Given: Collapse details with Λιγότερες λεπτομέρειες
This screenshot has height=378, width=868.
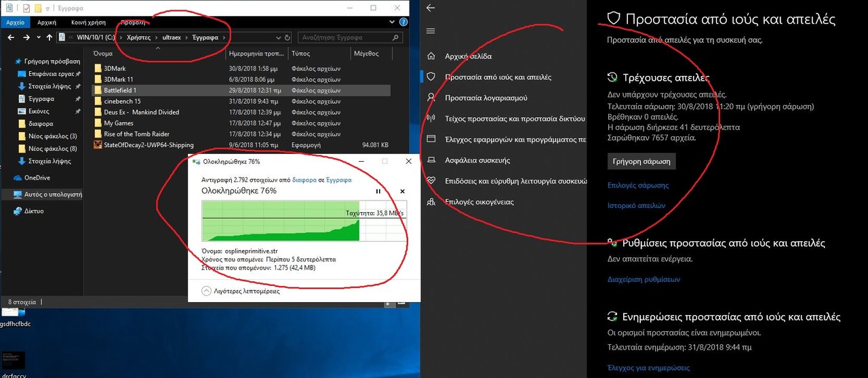Looking at the screenshot, I should coord(242,291).
